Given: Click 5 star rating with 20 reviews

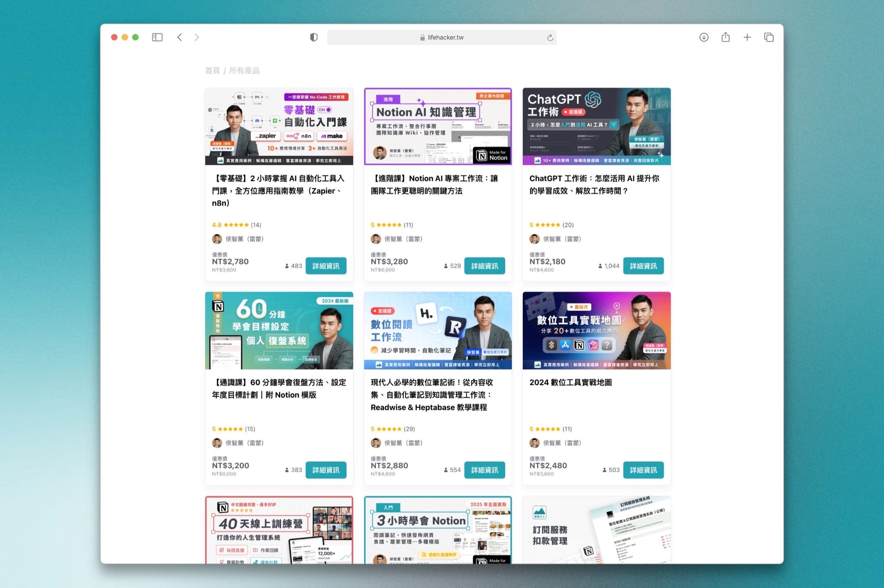Looking at the screenshot, I should click(552, 225).
